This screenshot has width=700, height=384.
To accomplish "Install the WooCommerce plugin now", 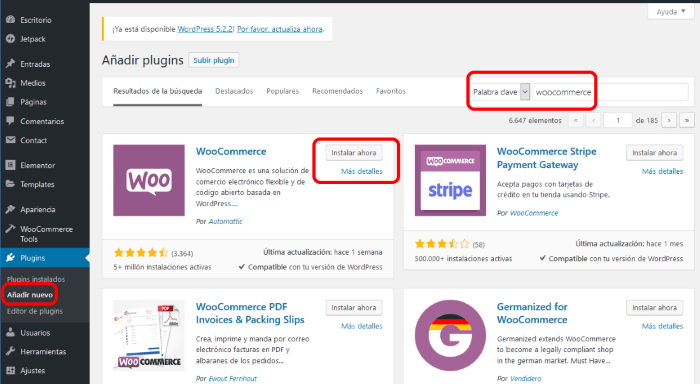I will pyautogui.click(x=354, y=153).
